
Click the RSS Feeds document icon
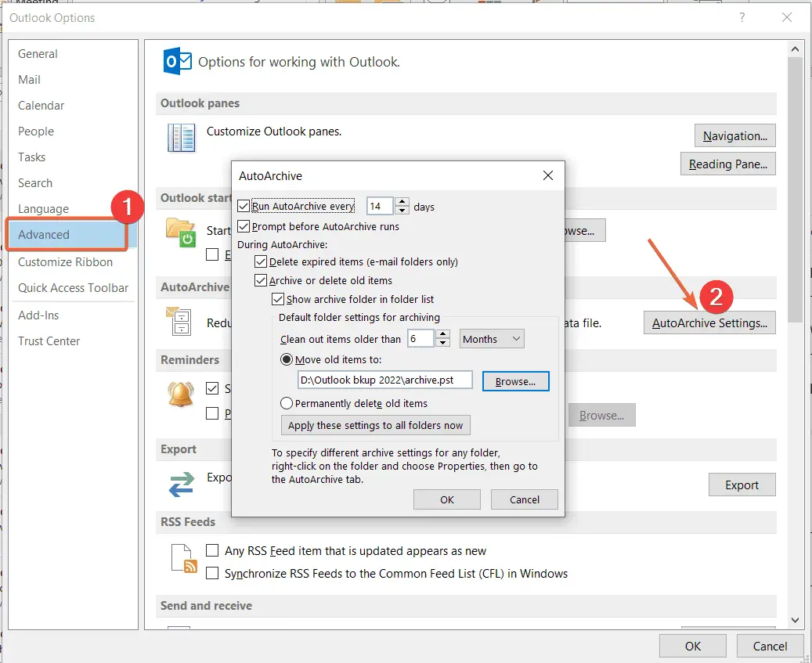tap(184, 558)
